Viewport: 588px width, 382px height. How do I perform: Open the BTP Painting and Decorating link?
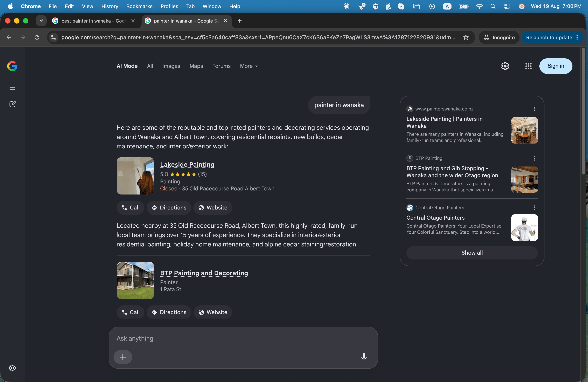coord(204,273)
